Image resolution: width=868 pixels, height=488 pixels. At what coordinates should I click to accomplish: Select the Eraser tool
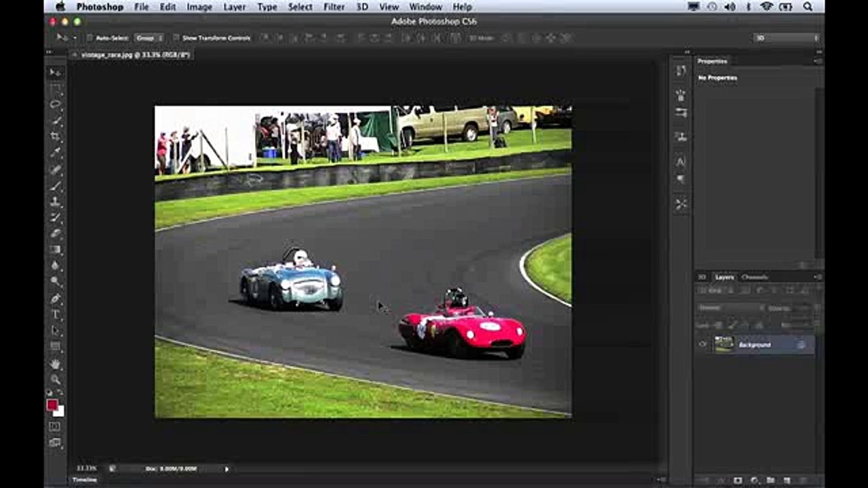[56, 234]
